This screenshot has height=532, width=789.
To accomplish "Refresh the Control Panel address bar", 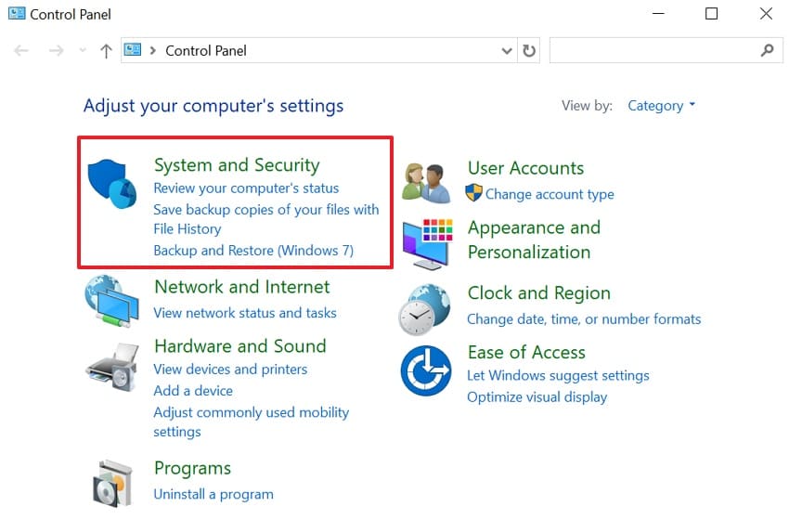I will point(529,51).
